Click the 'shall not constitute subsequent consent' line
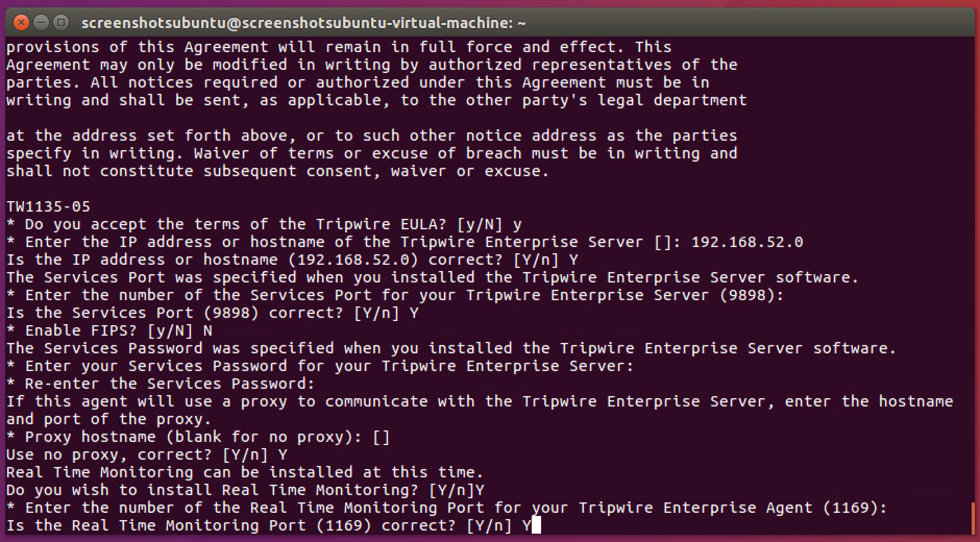The width and height of the screenshot is (980, 542). coord(277,171)
